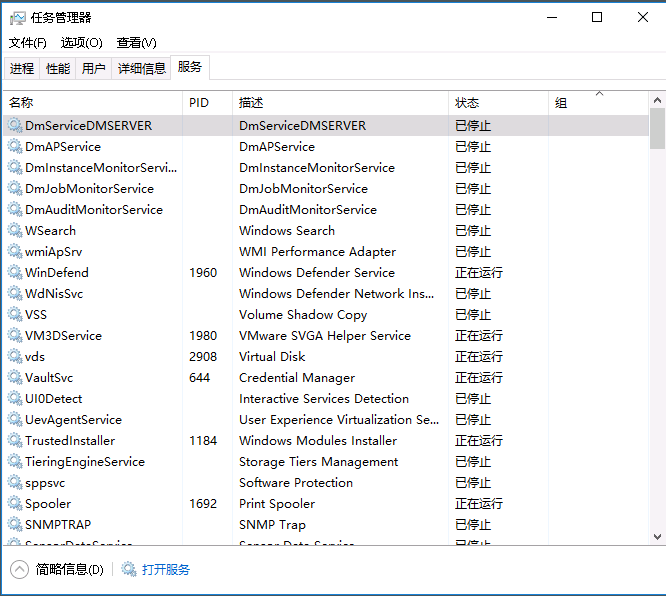Select the TieringEngineService gear icon

15,461
